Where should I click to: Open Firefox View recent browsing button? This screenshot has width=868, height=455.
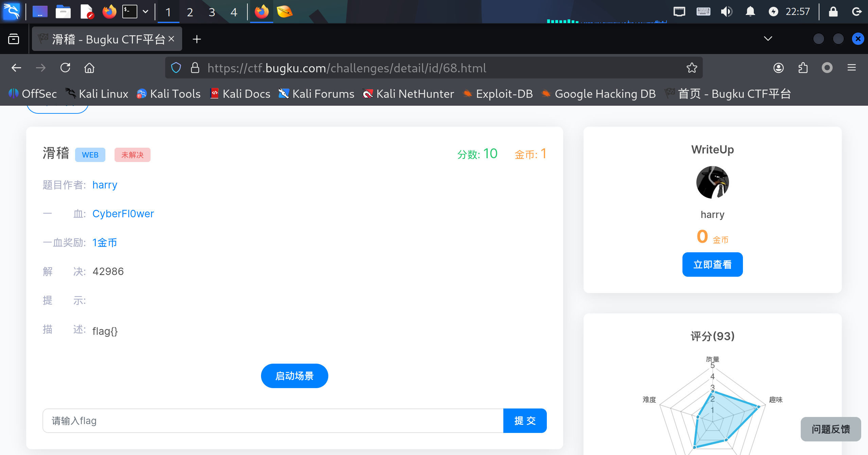(x=14, y=39)
